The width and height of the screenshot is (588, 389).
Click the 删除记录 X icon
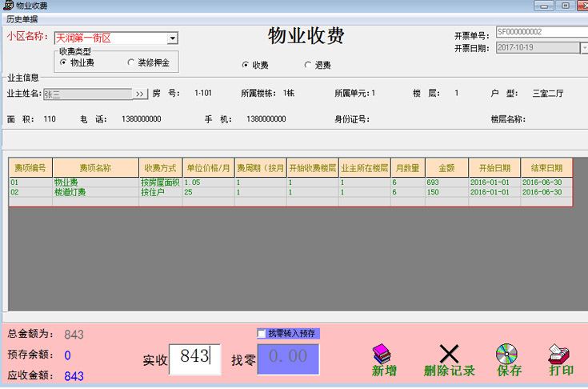point(449,354)
